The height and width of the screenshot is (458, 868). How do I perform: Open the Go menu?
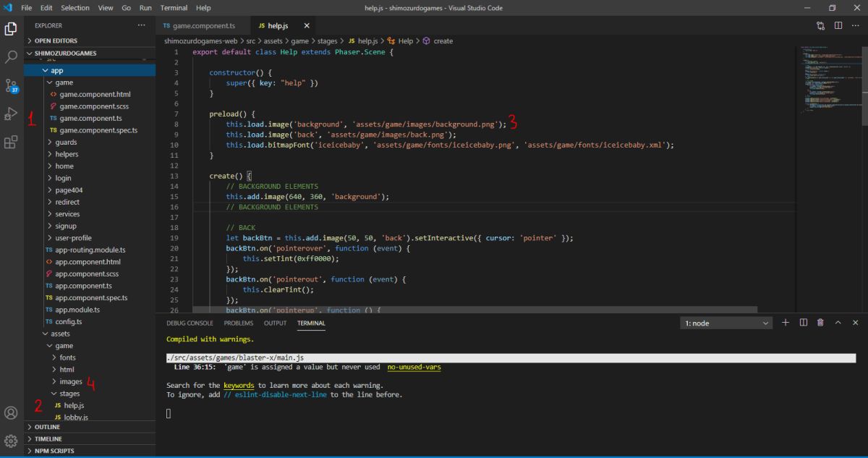[127, 8]
